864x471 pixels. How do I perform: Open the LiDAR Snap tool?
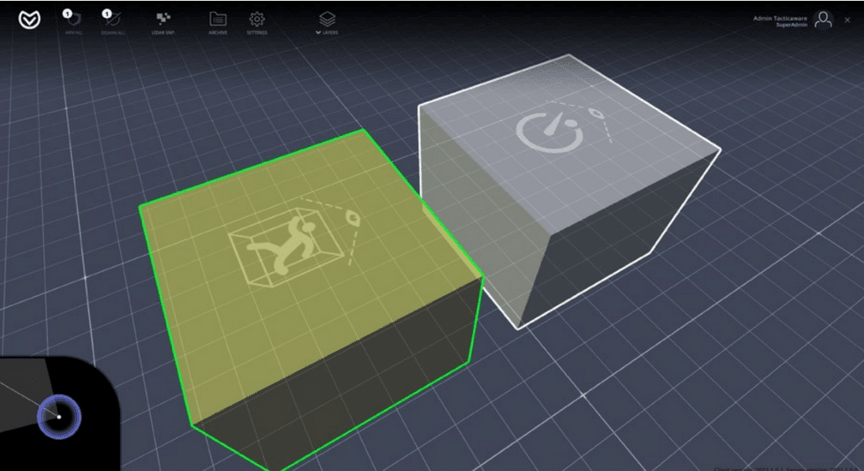pos(163,23)
